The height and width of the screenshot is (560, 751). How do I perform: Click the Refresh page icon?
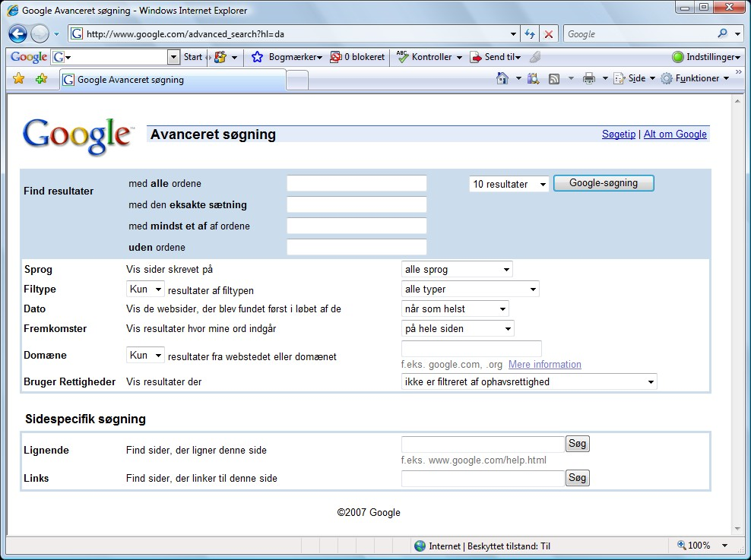coord(529,34)
